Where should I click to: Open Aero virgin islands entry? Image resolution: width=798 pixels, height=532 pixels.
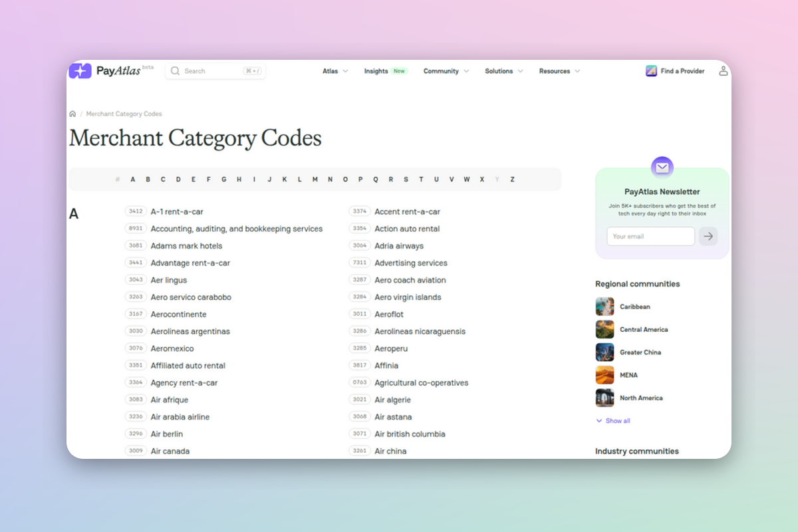(x=408, y=297)
